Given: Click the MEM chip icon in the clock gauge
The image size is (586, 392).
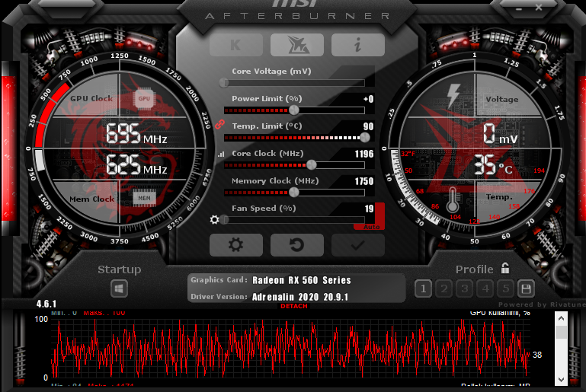Looking at the screenshot, I should pos(144,198).
